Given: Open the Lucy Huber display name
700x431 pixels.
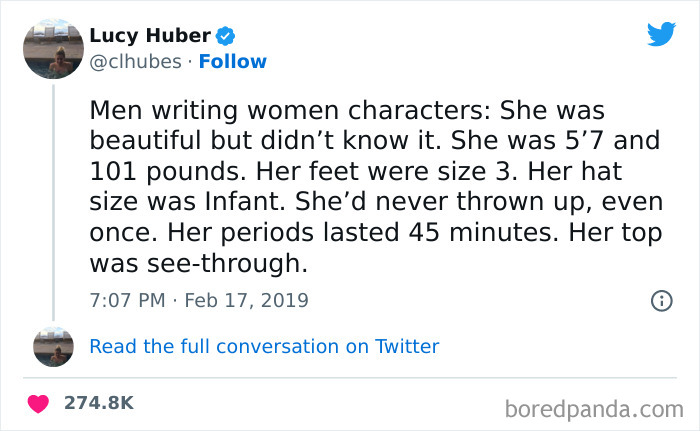Looking at the screenshot, I should tap(150, 37).
